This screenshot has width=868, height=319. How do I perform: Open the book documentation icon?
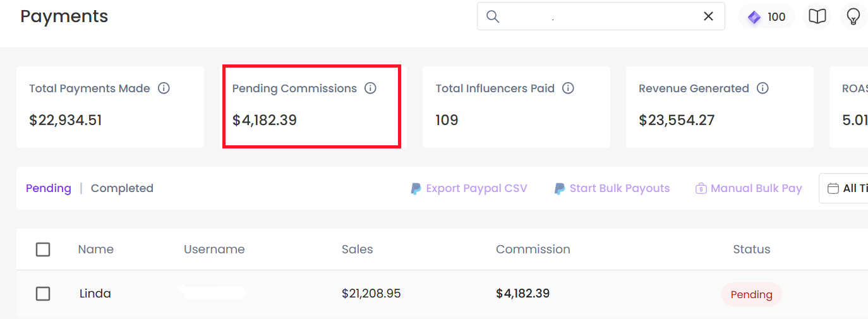(x=817, y=17)
